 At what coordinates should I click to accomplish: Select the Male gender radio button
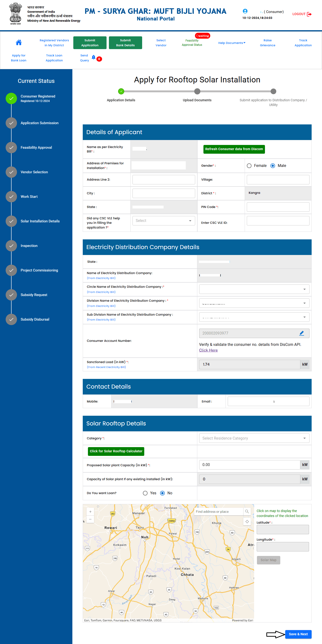(272, 166)
